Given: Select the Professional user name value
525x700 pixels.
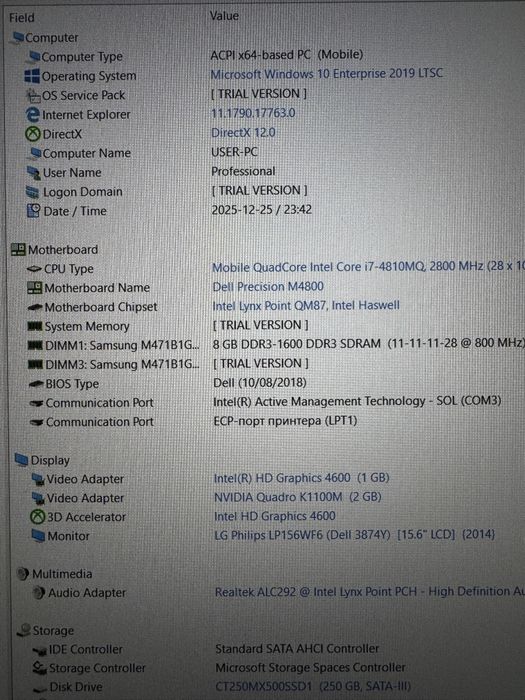Looking at the screenshot, I should pyautogui.click(x=243, y=171).
